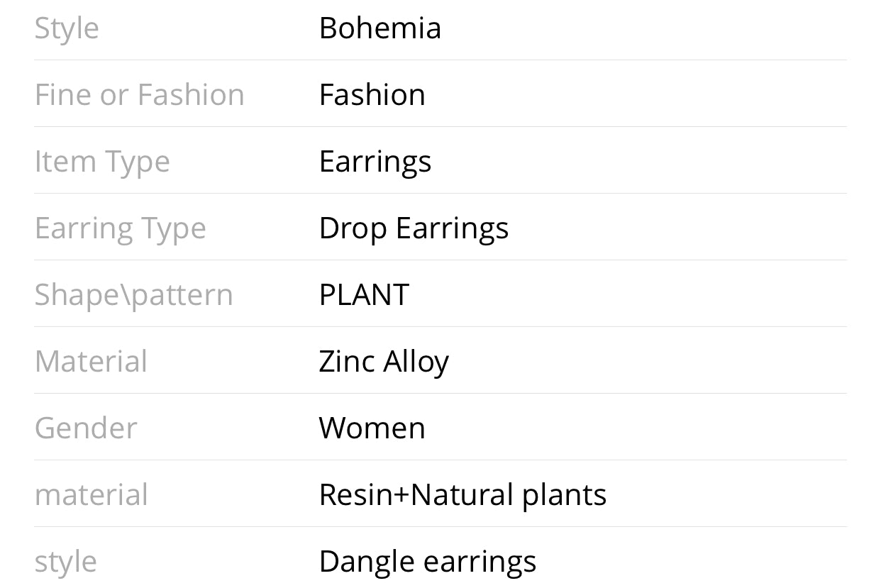
Task: Select the Drop Earrings value
Action: tap(414, 229)
